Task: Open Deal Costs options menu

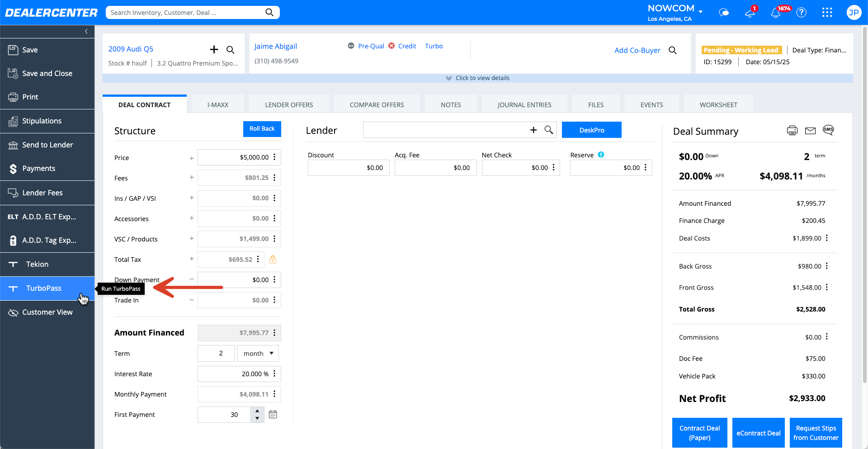Action: [x=827, y=238]
